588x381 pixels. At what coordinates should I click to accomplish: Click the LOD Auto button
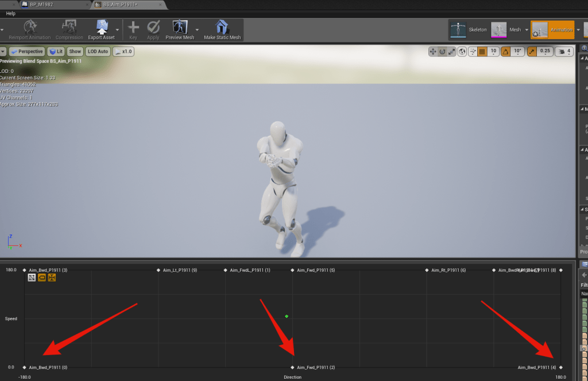[x=98, y=51]
